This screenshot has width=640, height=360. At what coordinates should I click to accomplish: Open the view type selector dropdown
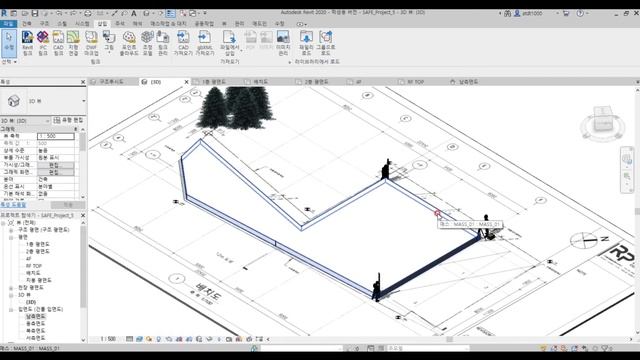point(84,101)
